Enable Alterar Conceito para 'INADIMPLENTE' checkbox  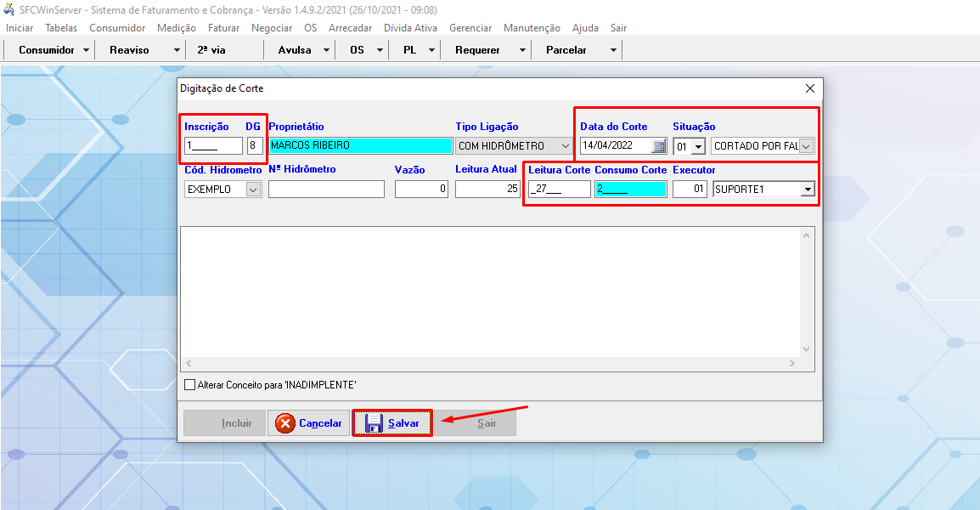pos(190,385)
